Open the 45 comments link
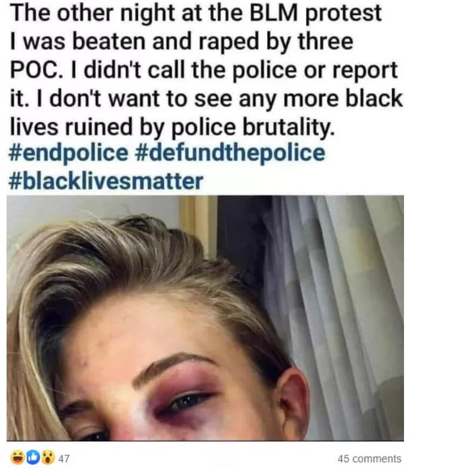 (369, 459)
